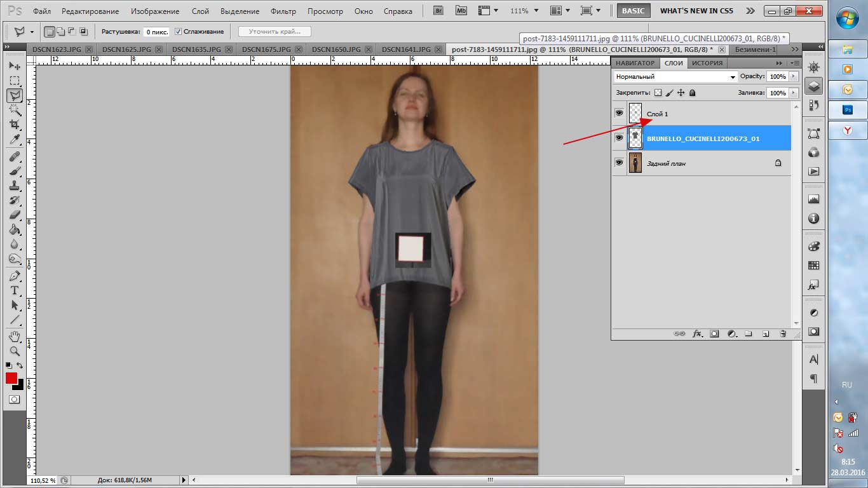
Task: Click the BASIC workspace button
Action: (633, 11)
